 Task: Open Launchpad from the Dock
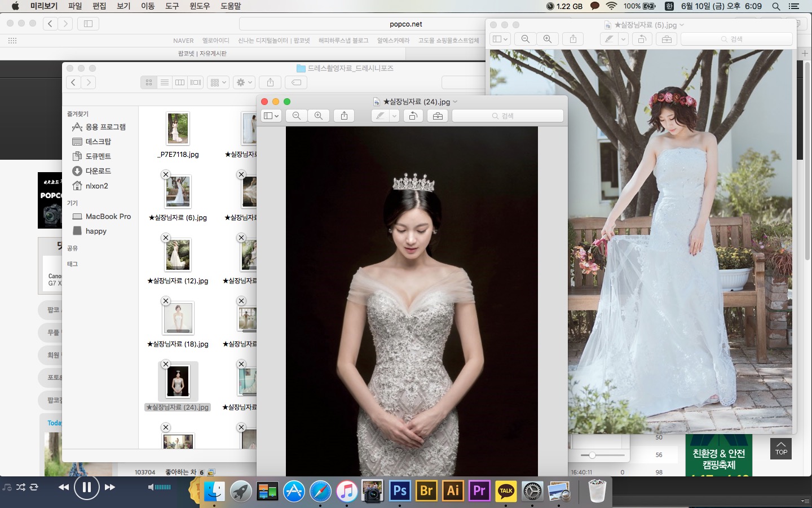(241, 491)
